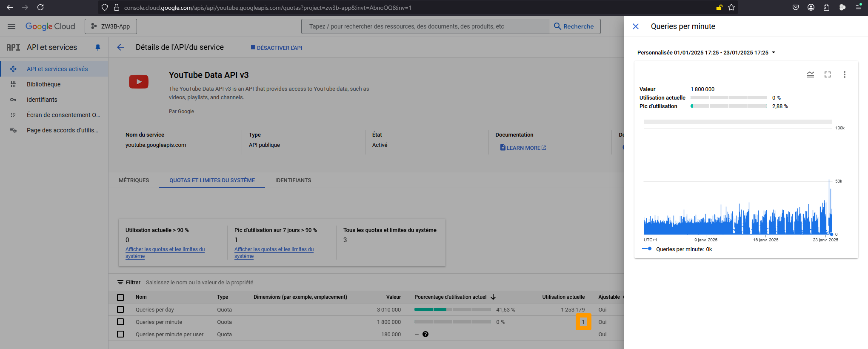The width and height of the screenshot is (868, 349).
Task: Click the Filtrer icon
Action: click(x=120, y=283)
